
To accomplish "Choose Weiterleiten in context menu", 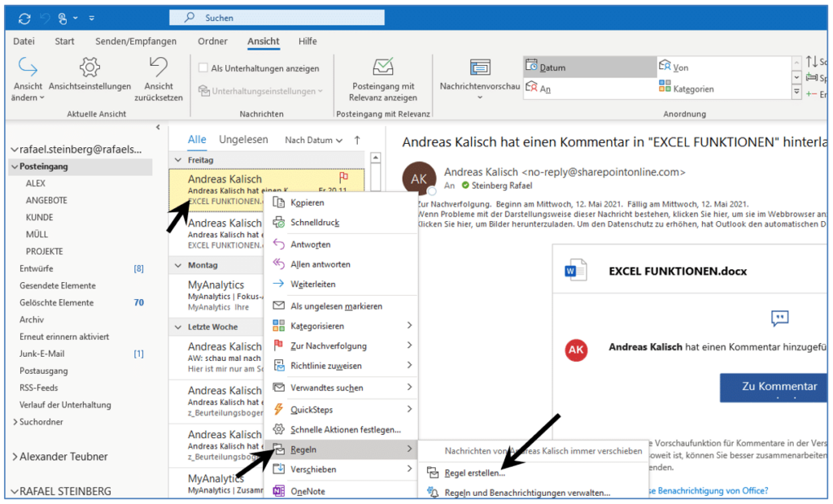I will pyautogui.click(x=341, y=285).
